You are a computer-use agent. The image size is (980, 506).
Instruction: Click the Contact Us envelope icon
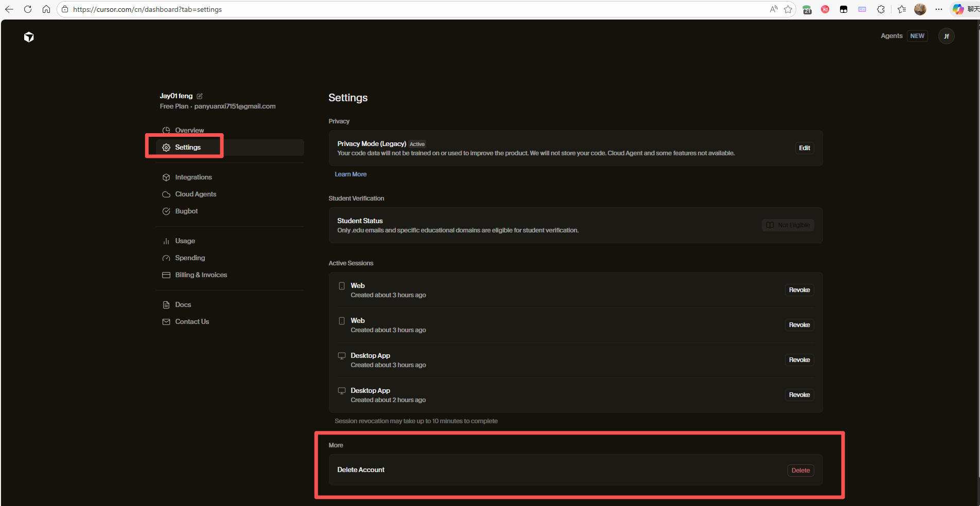point(166,322)
